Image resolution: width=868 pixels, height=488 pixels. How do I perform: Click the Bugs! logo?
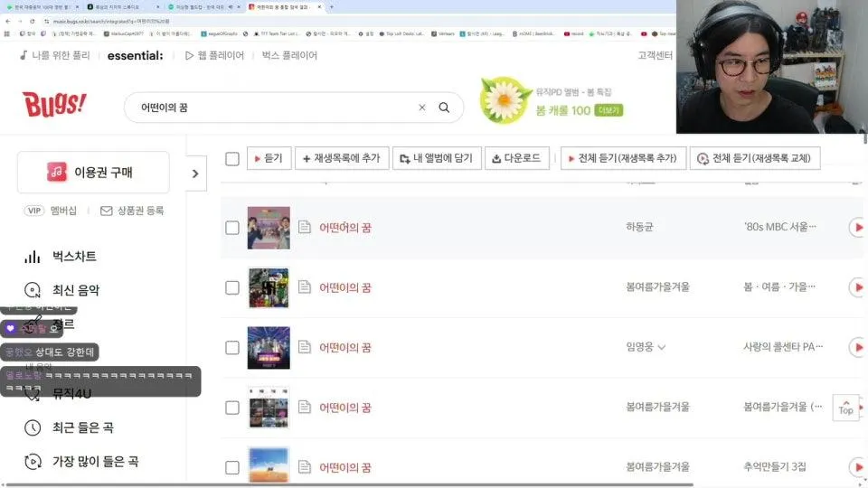pyautogui.click(x=54, y=105)
